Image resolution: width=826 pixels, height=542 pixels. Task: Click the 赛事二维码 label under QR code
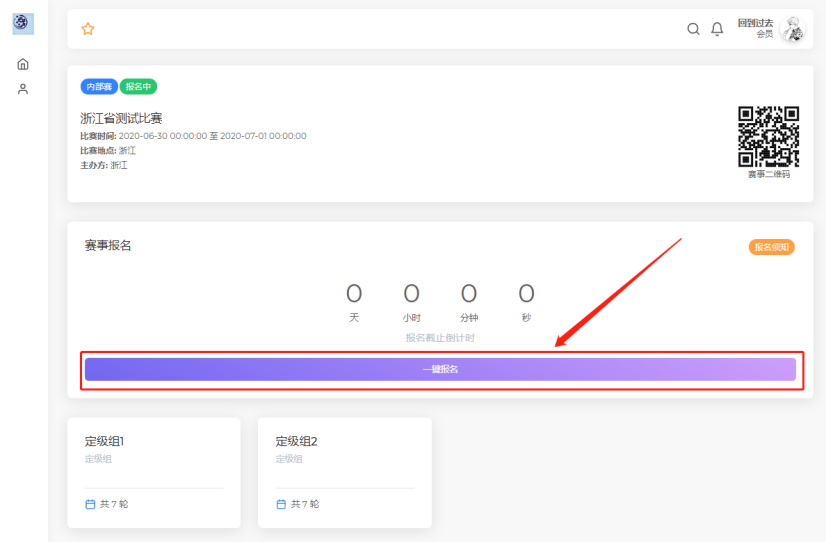pyautogui.click(x=768, y=174)
